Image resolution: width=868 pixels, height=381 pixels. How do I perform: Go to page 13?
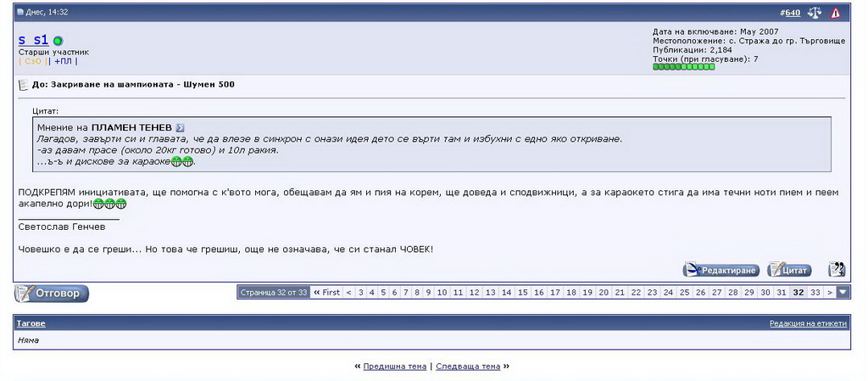click(x=490, y=293)
